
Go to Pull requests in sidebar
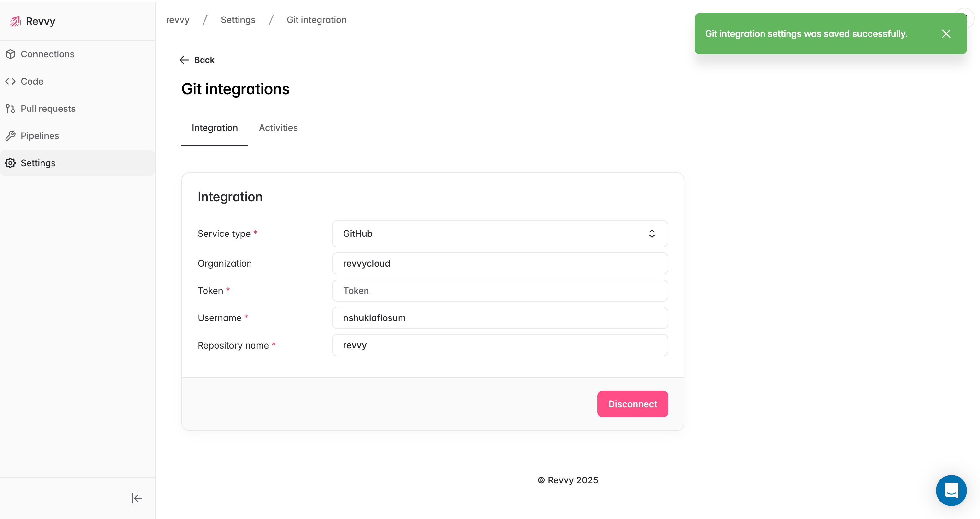48,109
